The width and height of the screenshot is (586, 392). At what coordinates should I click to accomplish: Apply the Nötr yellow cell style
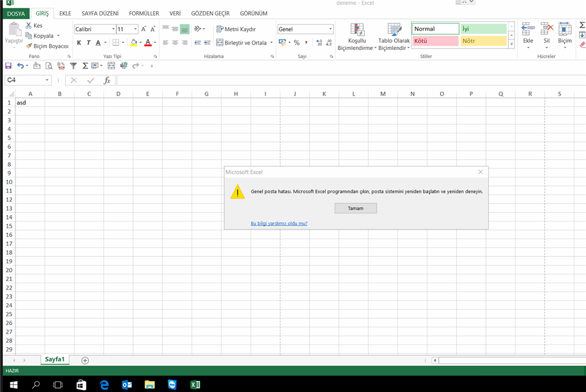(484, 41)
